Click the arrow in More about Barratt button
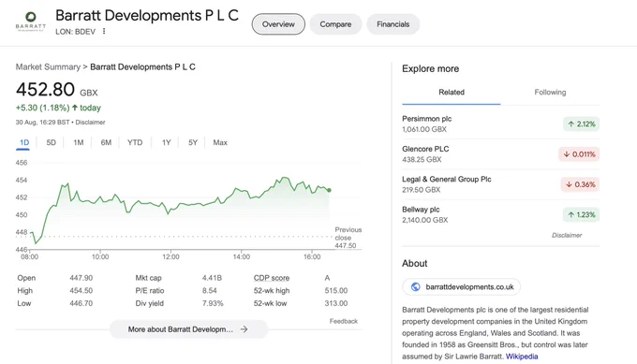Image resolution: width=637 pixels, height=364 pixels. click(244, 329)
